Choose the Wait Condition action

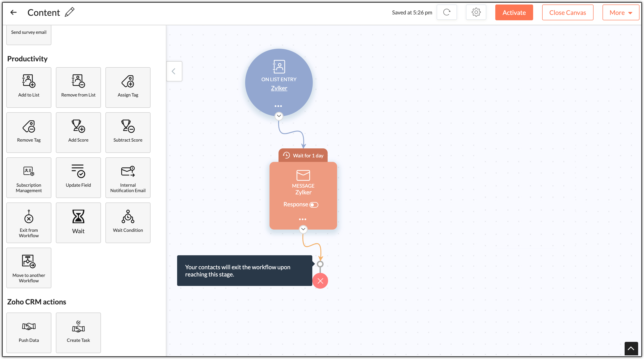[128, 223]
